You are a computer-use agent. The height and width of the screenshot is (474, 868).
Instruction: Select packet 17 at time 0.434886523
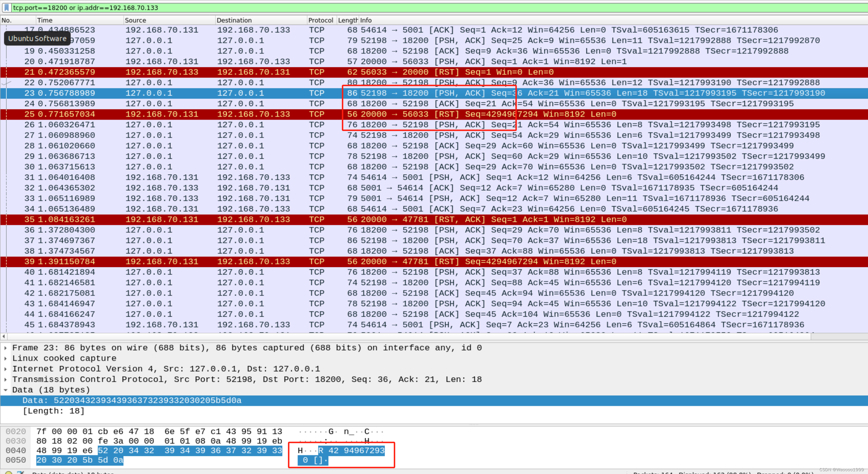[x=434, y=30]
